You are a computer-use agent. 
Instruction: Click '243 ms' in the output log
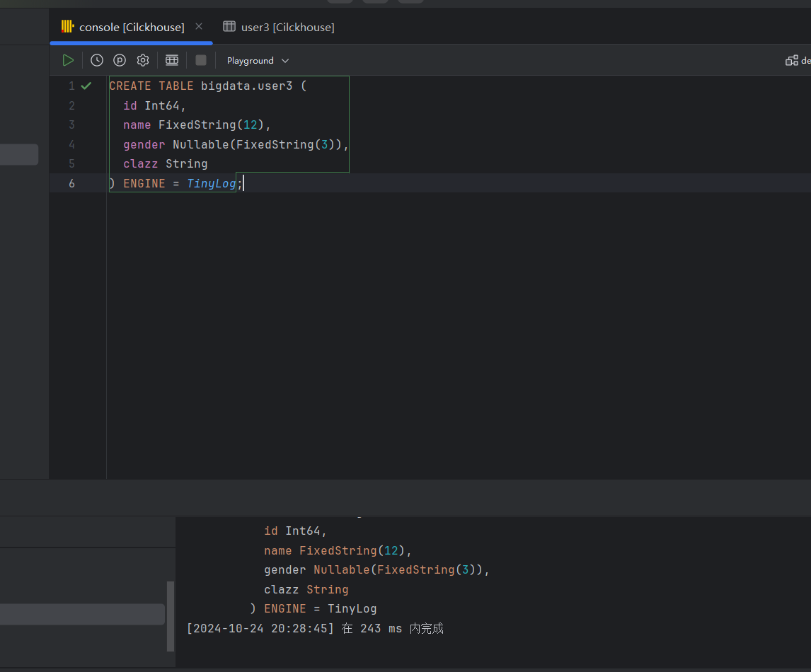pos(381,629)
